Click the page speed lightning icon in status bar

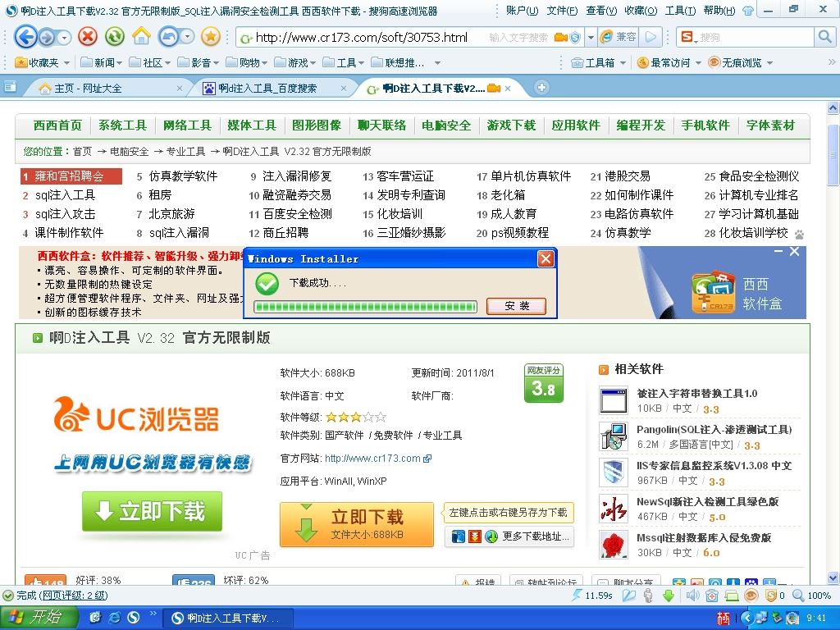pos(577,596)
